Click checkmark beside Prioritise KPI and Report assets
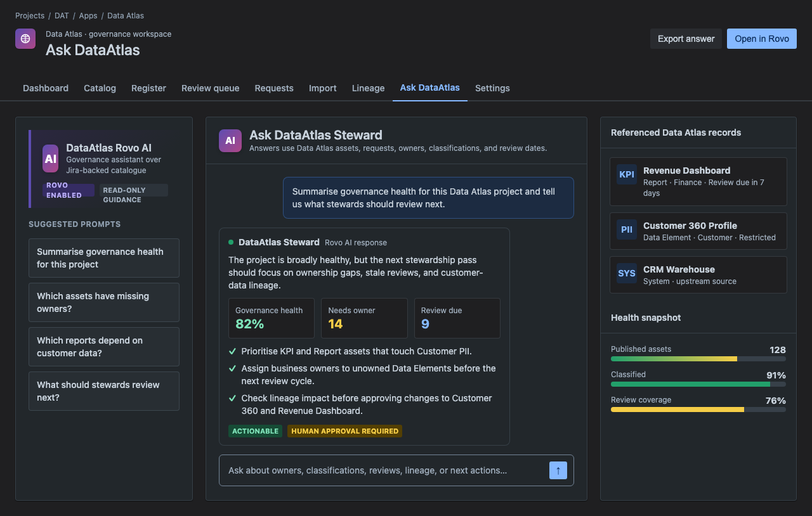 click(232, 351)
